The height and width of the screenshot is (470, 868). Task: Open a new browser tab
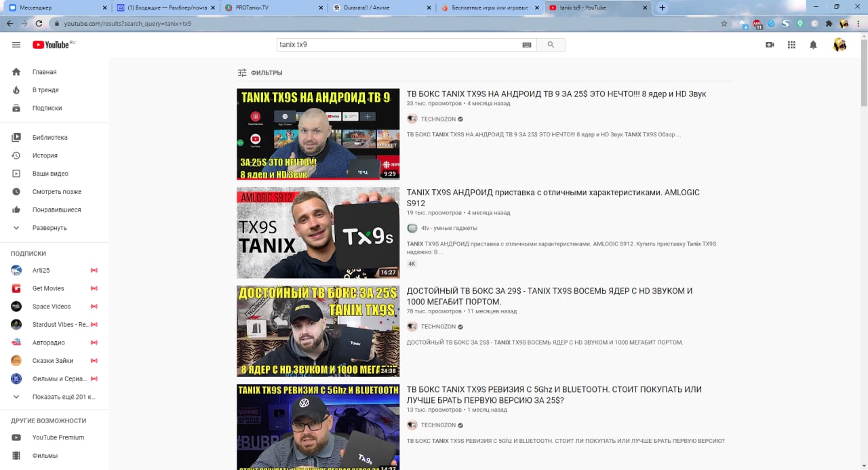click(x=663, y=7)
